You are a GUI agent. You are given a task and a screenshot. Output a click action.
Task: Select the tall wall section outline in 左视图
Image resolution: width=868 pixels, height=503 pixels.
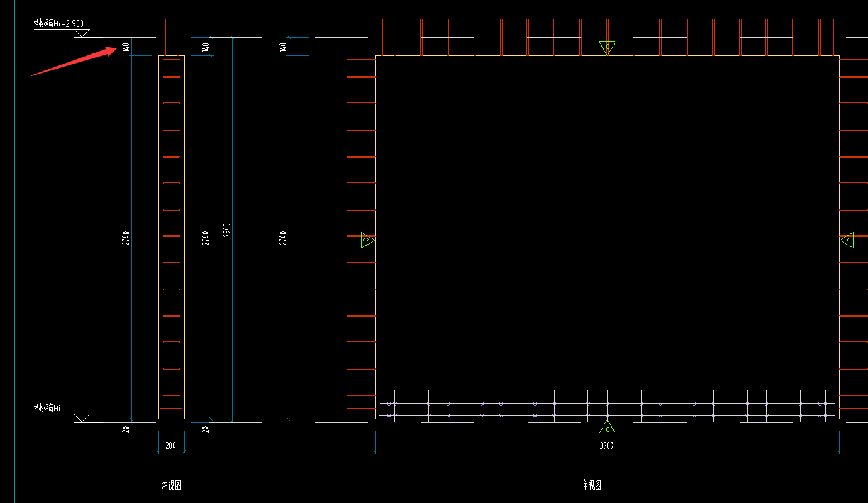[x=171, y=237]
